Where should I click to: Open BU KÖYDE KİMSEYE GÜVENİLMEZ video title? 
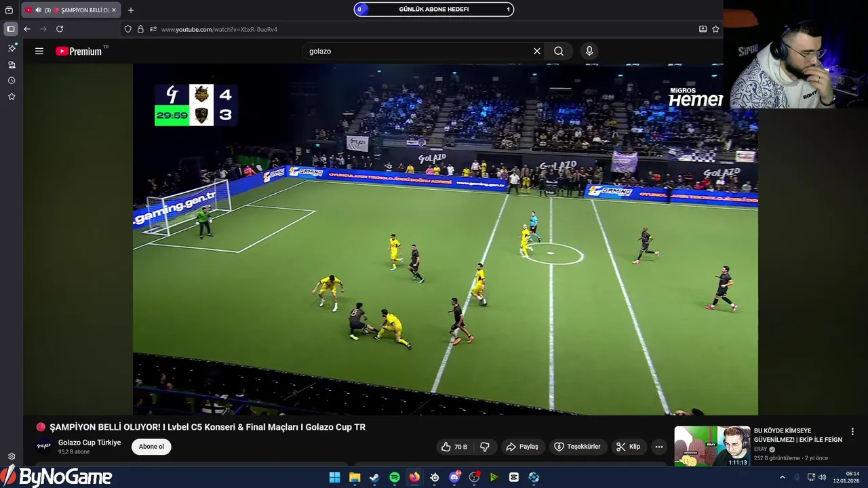point(798,435)
